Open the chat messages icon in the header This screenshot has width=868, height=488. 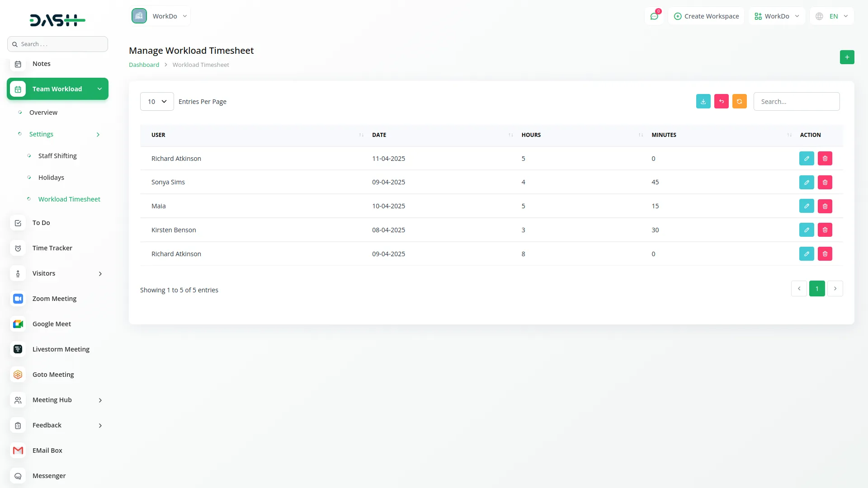(654, 16)
